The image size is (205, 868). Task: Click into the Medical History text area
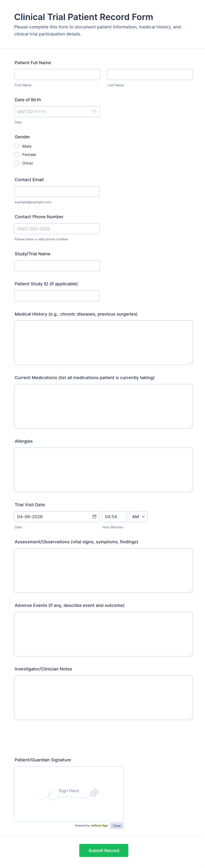[x=103, y=342]
